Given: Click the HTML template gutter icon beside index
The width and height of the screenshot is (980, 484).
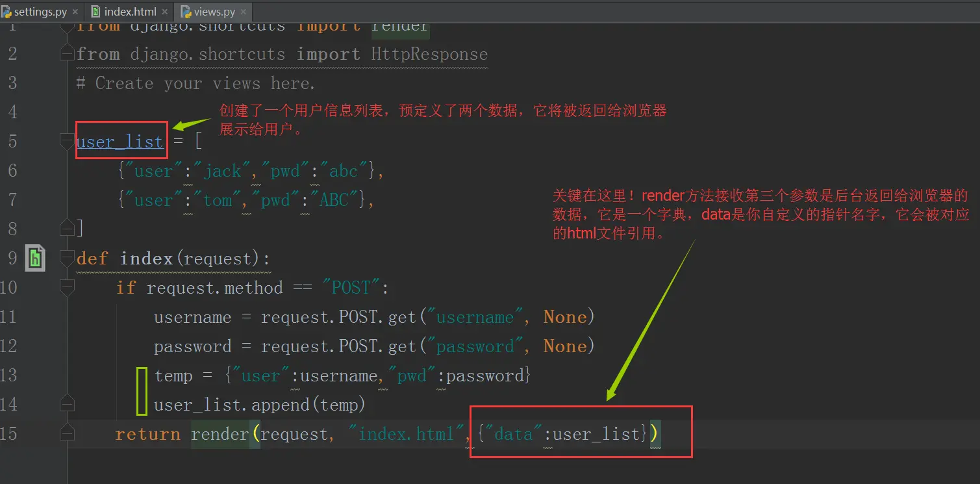Looking at the screenshot, I should pyautogui.click(x=35, y=258).
